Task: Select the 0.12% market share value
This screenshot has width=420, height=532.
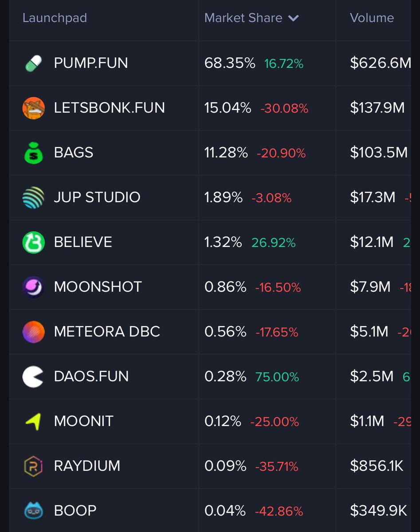Action: click(223, 421)
